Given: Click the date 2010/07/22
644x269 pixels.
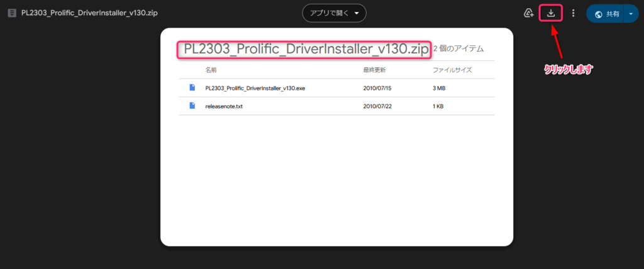Looking at the screenshot, I should pyautogui.click(x=378, y=106).
